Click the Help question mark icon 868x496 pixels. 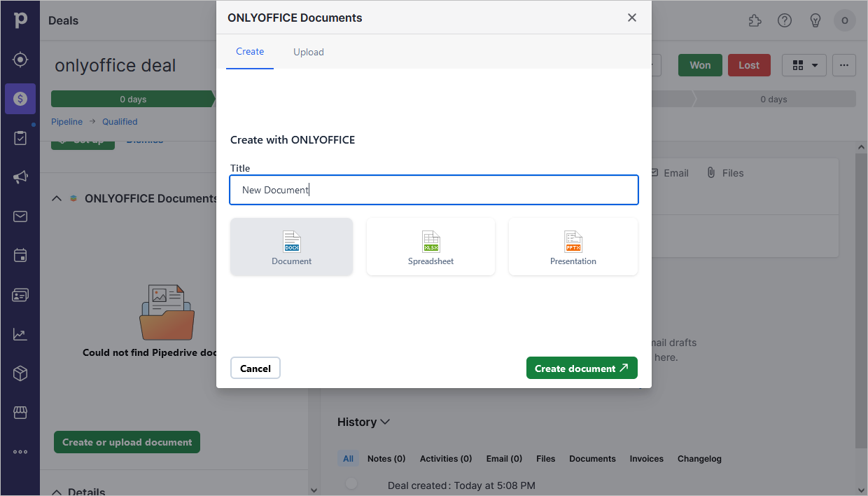click(x=784, y=20)
